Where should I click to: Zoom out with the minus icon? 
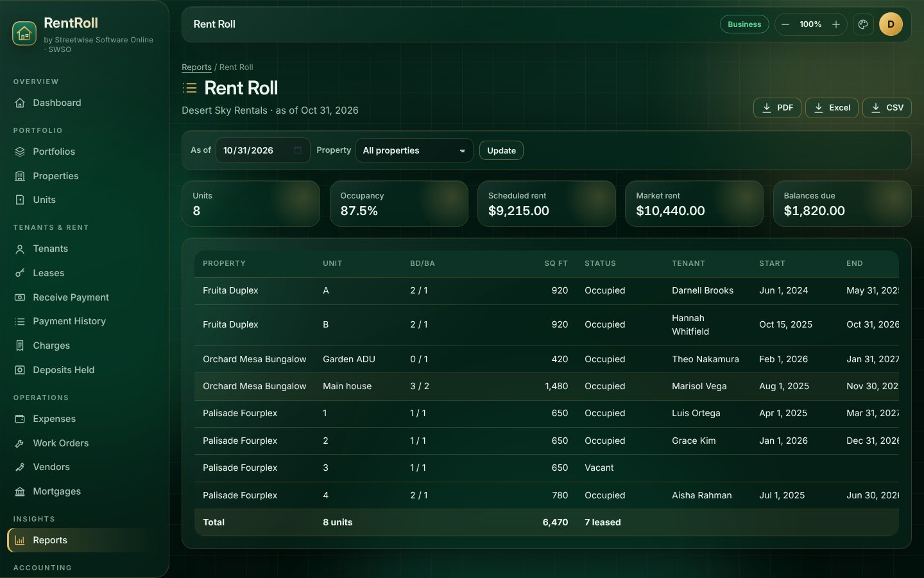[785, 24]
